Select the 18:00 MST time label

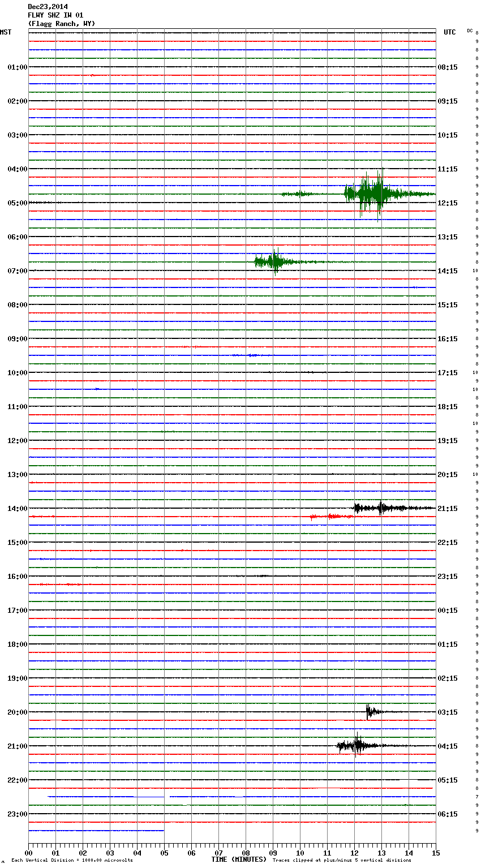point(17,644)
